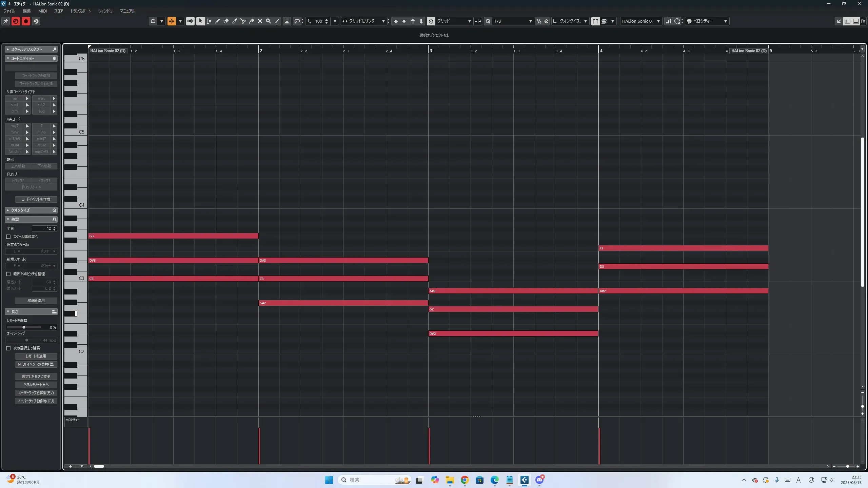Open the トランスポート menu
This screenshot has width=868, height=488.
[x=80, y=11]
